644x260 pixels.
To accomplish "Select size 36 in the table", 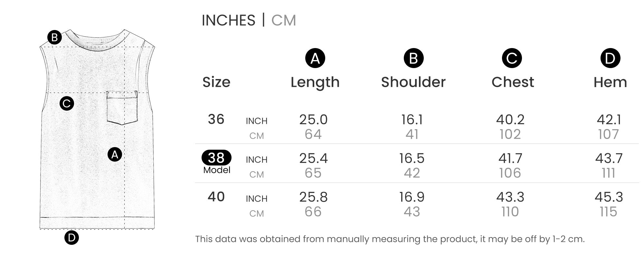I will pyautogui.click(x=216, y=119).
